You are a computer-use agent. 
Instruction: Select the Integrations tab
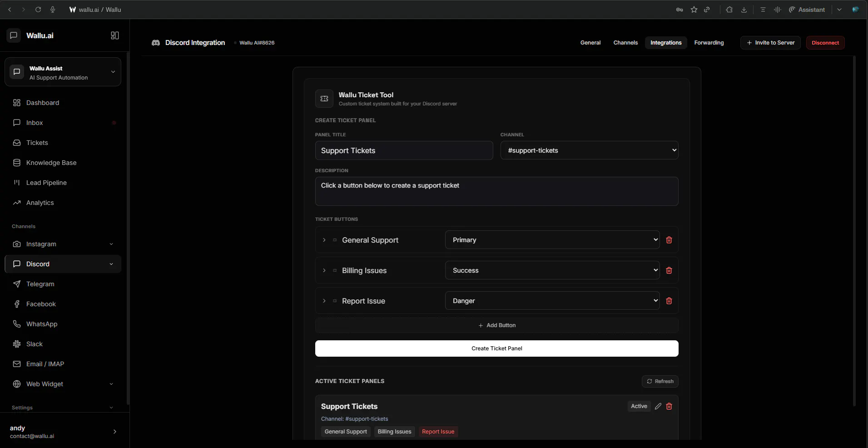pyautogui.click(x=666, y=43)
